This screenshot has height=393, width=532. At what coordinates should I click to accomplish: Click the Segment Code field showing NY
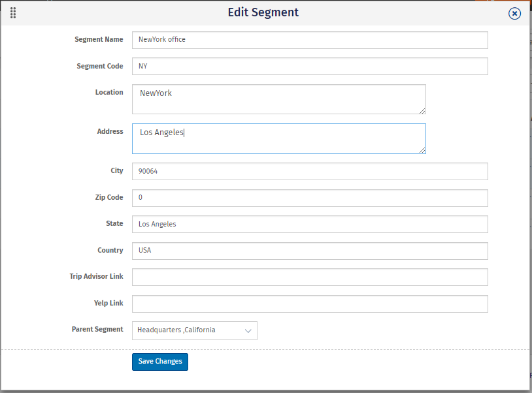(x=310, y=66)
